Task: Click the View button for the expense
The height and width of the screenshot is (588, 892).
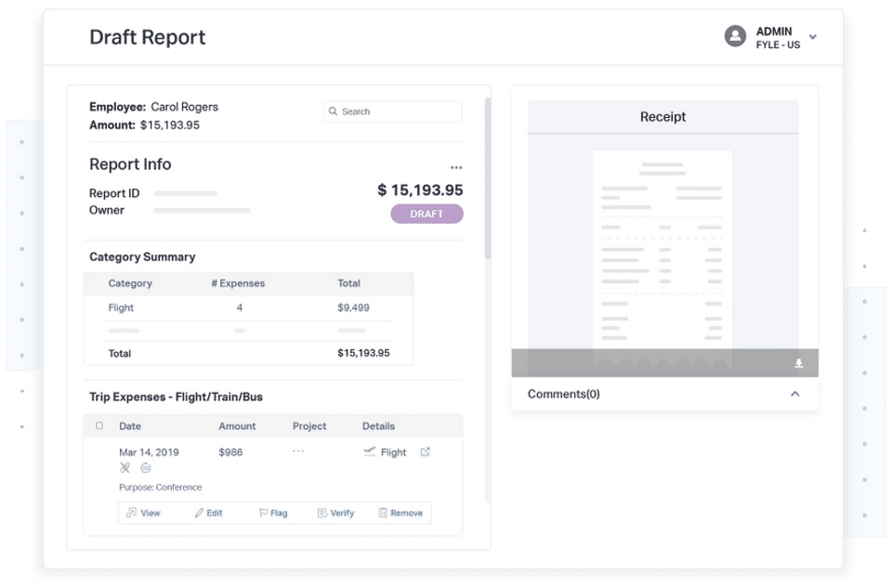Action: [x=143, y=513]
